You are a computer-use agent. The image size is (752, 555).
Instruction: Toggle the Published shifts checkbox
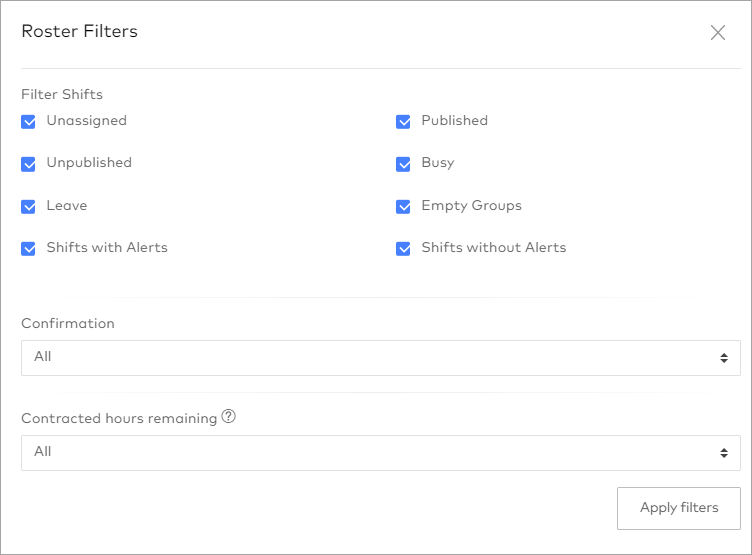404,121
